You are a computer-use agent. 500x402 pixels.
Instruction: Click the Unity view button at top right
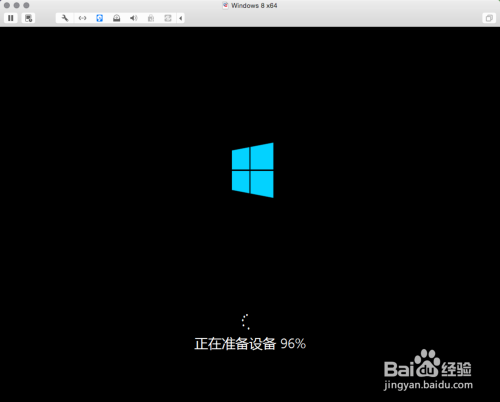pyautogui.click(x=489, y=18)
